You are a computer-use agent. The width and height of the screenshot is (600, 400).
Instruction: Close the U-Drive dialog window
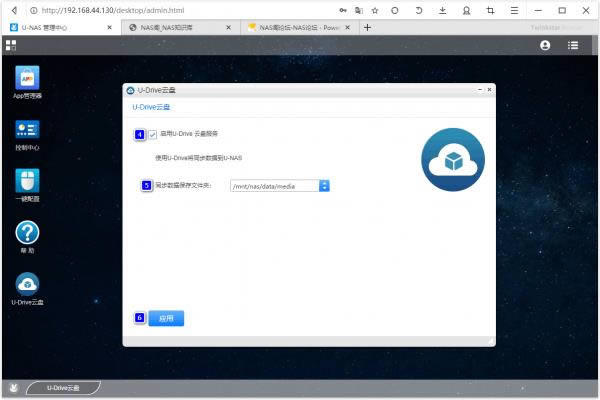[489, 89]
